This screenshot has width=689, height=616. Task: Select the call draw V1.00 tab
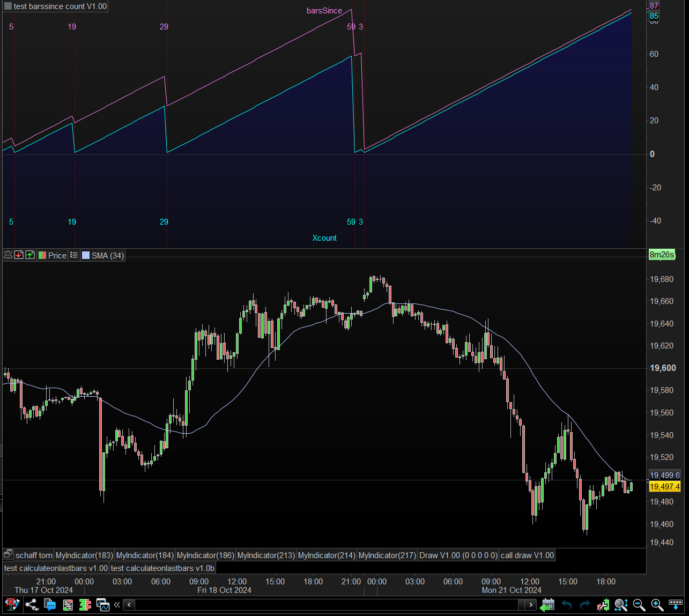click(527, 555)
